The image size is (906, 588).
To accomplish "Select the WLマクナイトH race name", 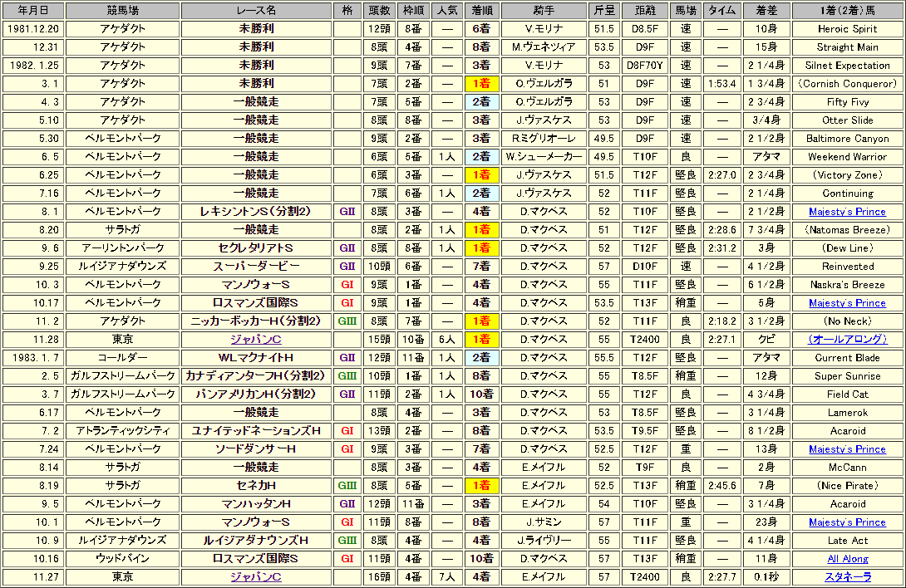I will (x=257, y=358).
